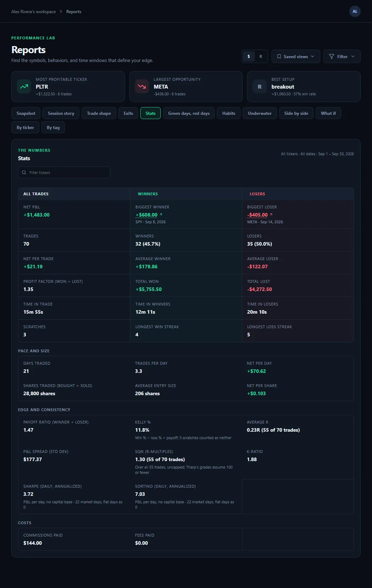The height and width of the screenshot is (588, 372).
Task: Click the K-ratio value 1.88
Action: pyautogui.click(x=252, y=459)
